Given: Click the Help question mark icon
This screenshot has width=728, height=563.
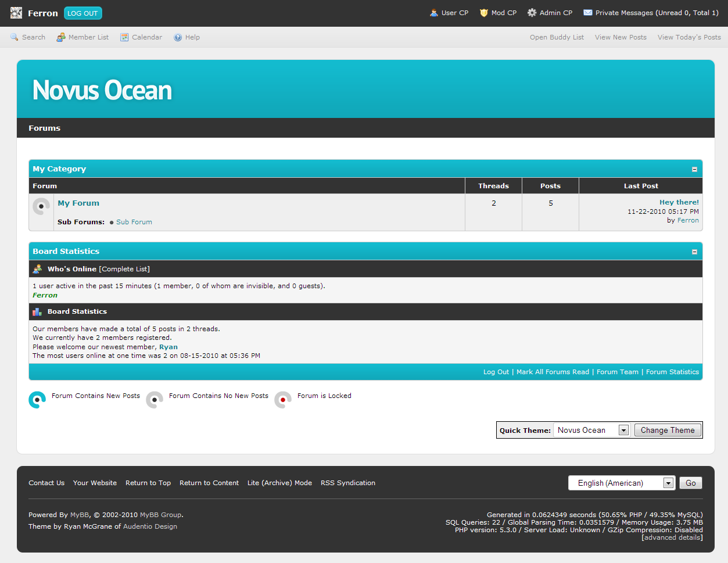Looking at the screenshot, I should (x=178, y=37).
